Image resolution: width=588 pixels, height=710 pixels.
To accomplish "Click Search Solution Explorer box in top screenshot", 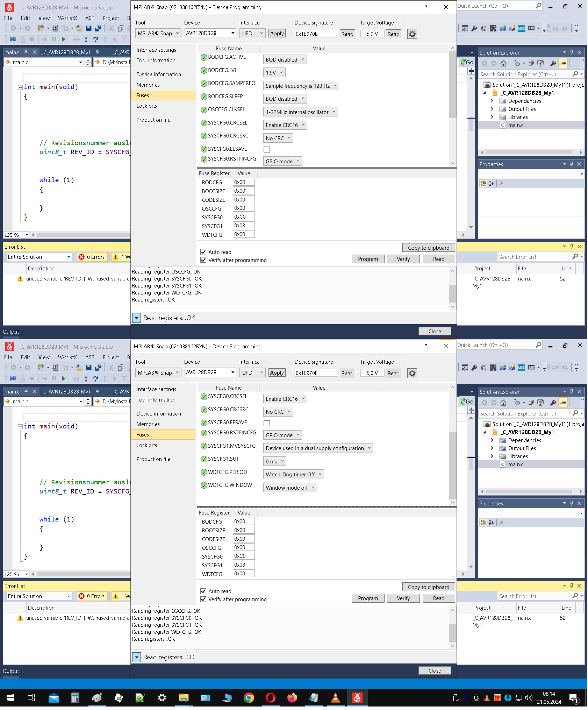I will [525, 74].
